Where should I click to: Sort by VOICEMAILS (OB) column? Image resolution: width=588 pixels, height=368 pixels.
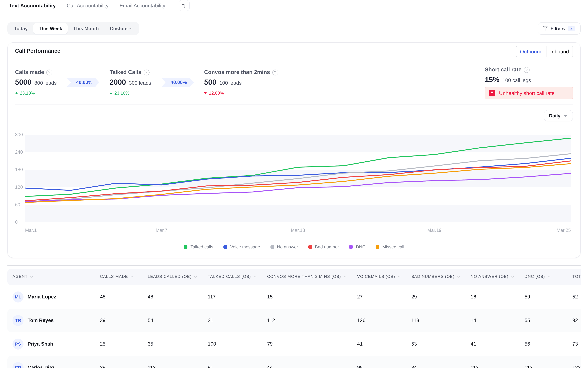point(379,277)
